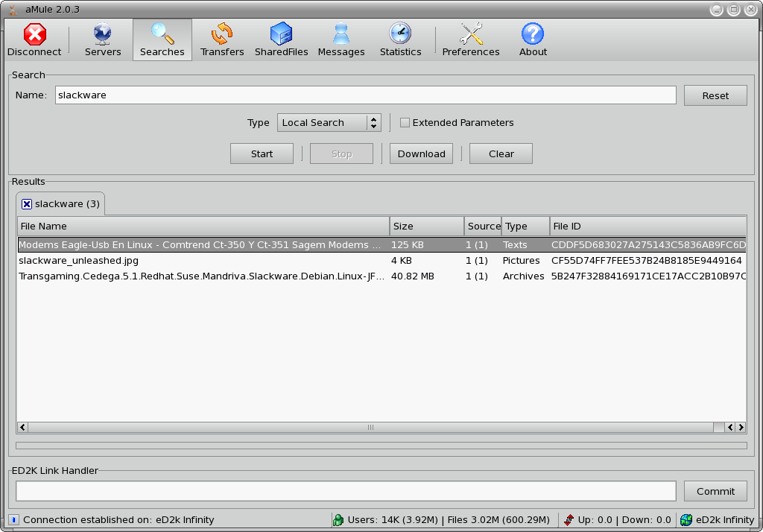Image resolution: width=763 pixels, height=532 pixels.
Task: Select the Searches toolbar icon
Action: click(x=162, y=39)
